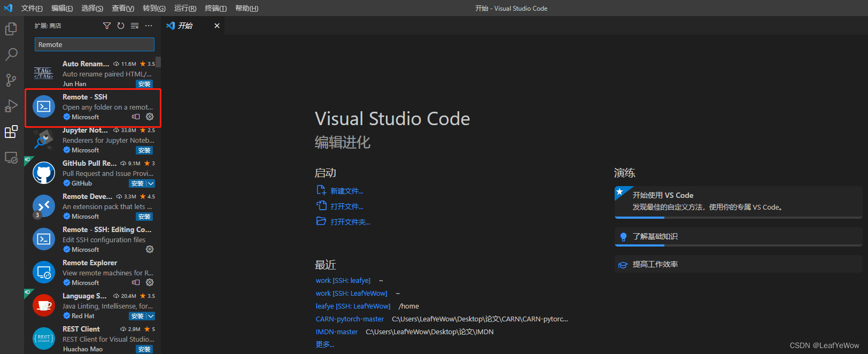Open the 查看(V) menu
This screenshot has width=868, height=354.
(x=123, y=8)
